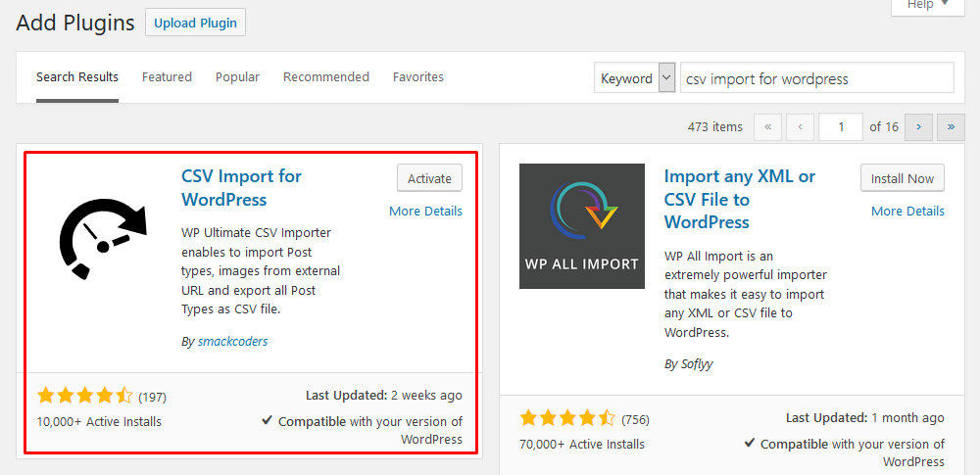Image resolution: width=980 pixels, height=475 pixels.
Task: Click Last Updated: 2 weeks ago text
Action: click(384, 395)
